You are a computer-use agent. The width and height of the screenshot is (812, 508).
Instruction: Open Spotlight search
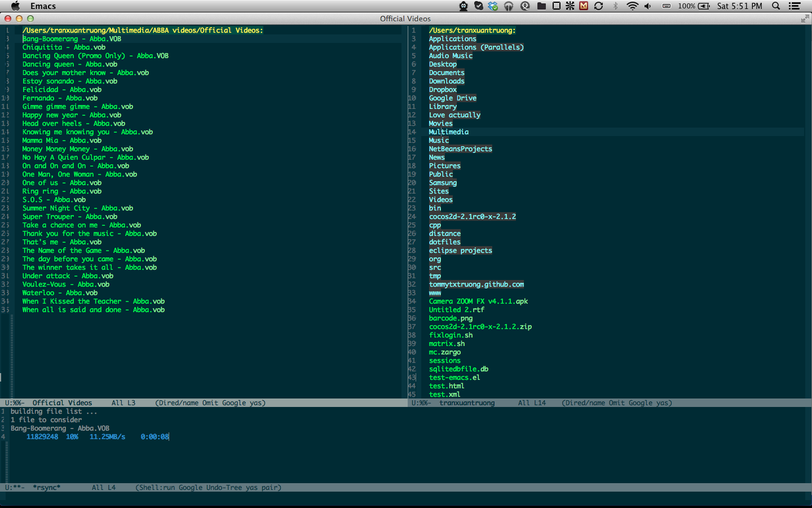[776, 6]
